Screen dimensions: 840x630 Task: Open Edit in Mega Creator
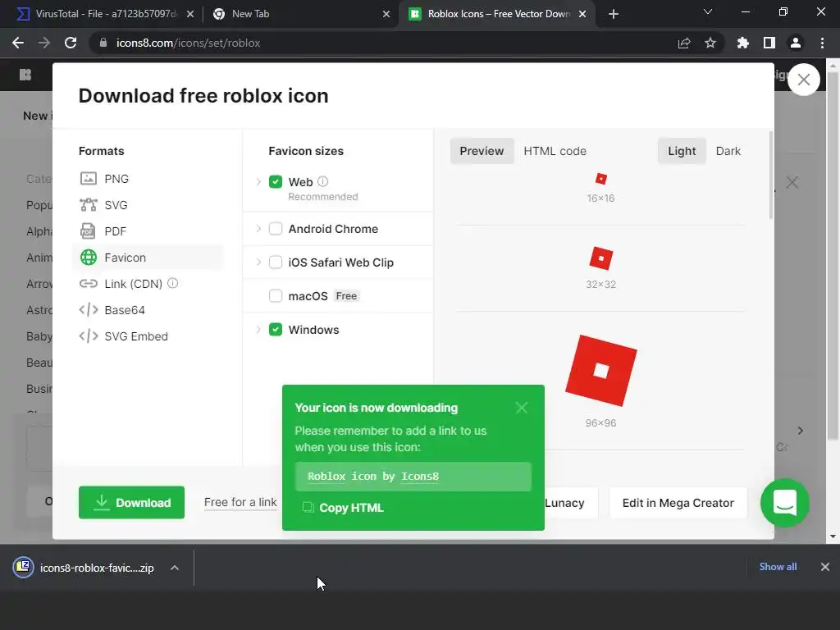(678, 503)
